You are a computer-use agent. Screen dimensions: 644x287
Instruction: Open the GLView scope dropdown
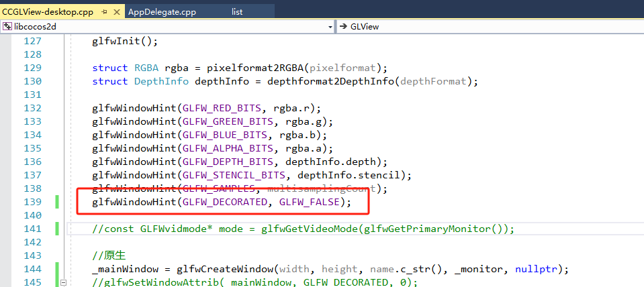[490, 27]
